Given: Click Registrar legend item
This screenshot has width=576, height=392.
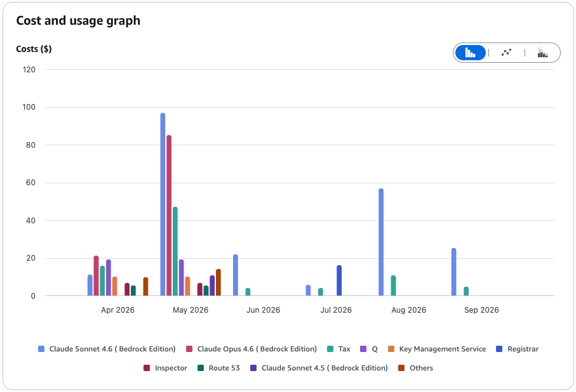Looking at the screenshot, I should [517, 349].
